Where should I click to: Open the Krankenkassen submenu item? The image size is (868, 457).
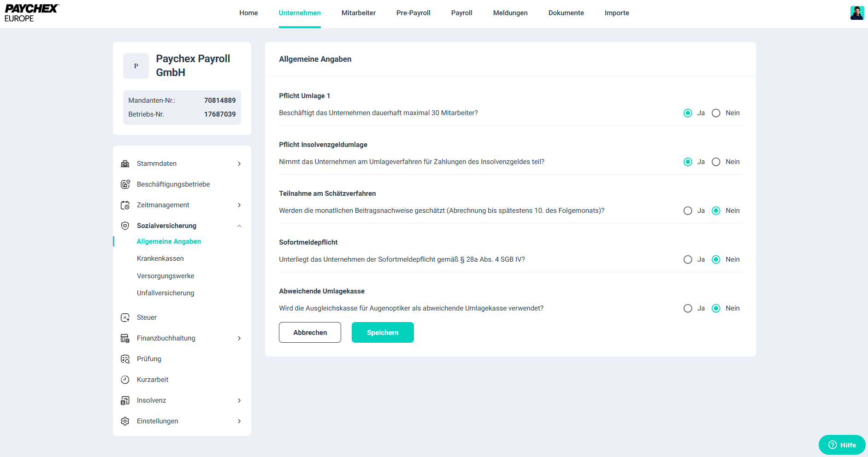click(x=160, y=258)
